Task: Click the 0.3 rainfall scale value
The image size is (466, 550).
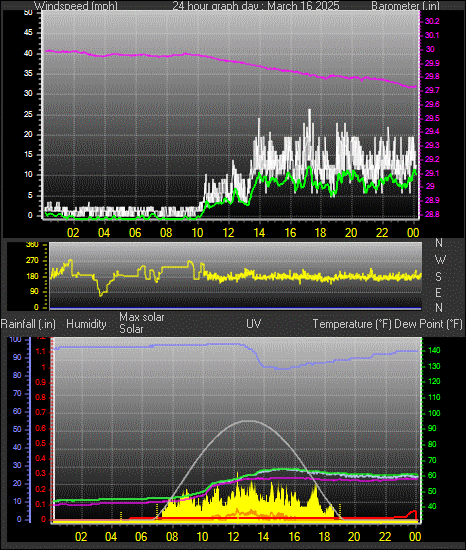Action: pos(41,473)
